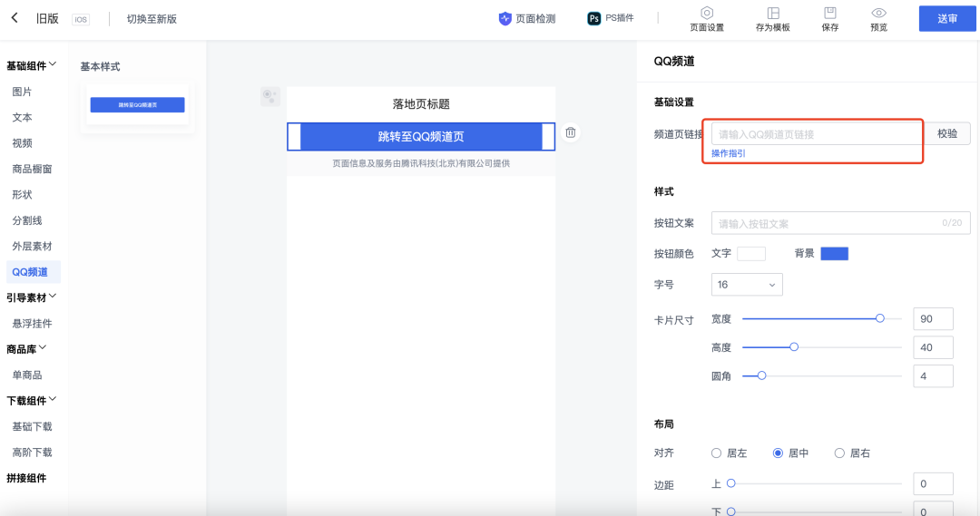The height and width of the screenshot is (516, 980).
Task: Collapse the 引导素材 section
Action: pyautogui.click(x=53, y=297)
